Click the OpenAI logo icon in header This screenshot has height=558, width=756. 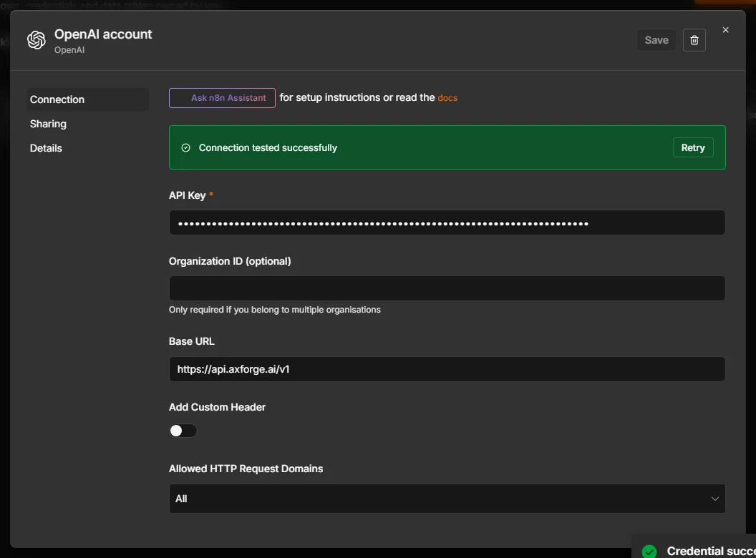(37, 40)
